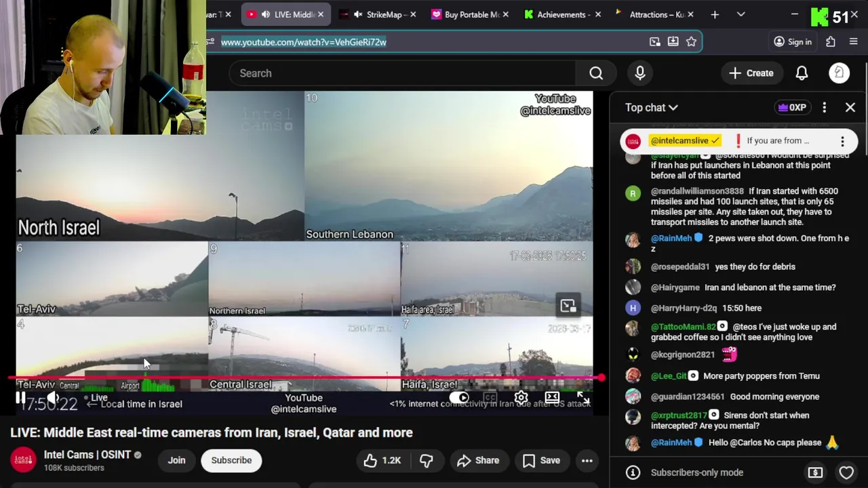Image resolution: width=868 pixels, height=488 pixels.
Task: Open the 0XP chat points badge
Action: click(x=791, y=107)
